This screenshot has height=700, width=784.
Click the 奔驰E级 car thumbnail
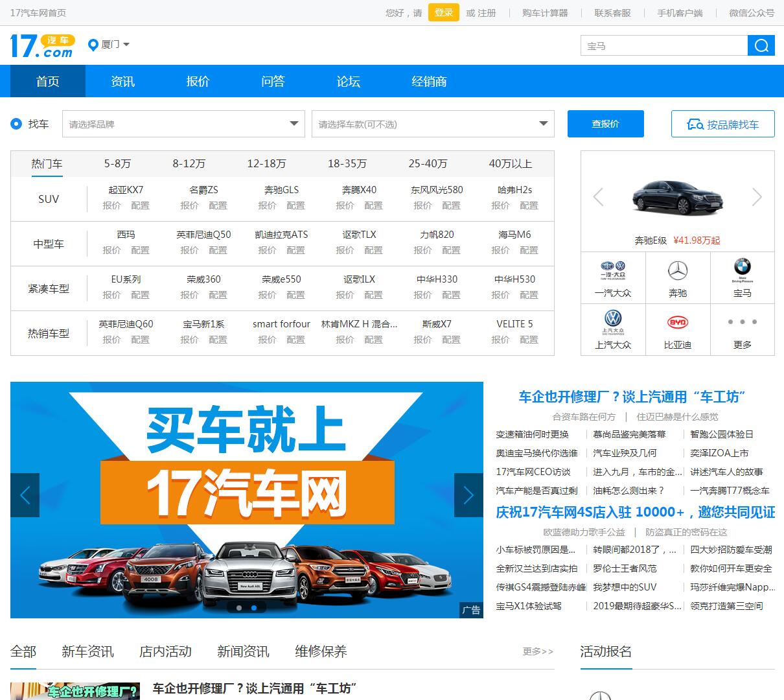(678, 196)
